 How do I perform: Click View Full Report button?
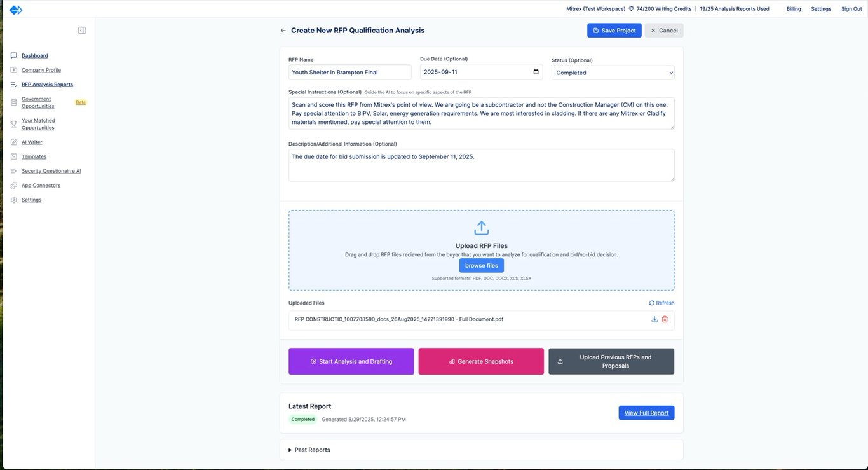point(646,413)
